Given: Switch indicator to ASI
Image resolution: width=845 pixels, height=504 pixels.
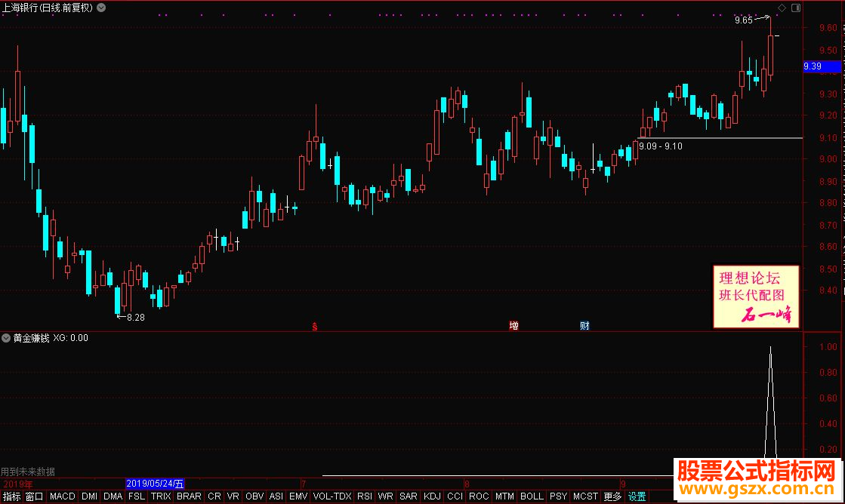Looking at the screenshot, I should (276, 496).
